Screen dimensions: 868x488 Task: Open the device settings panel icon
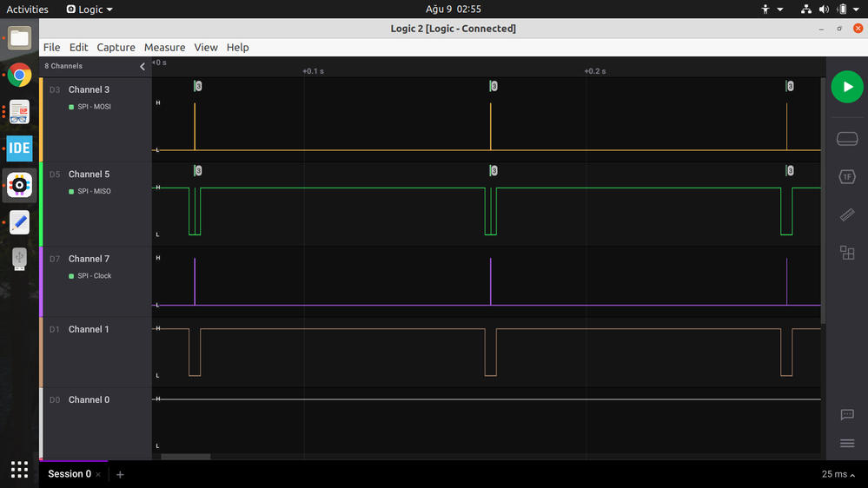(x=847, y=138)
